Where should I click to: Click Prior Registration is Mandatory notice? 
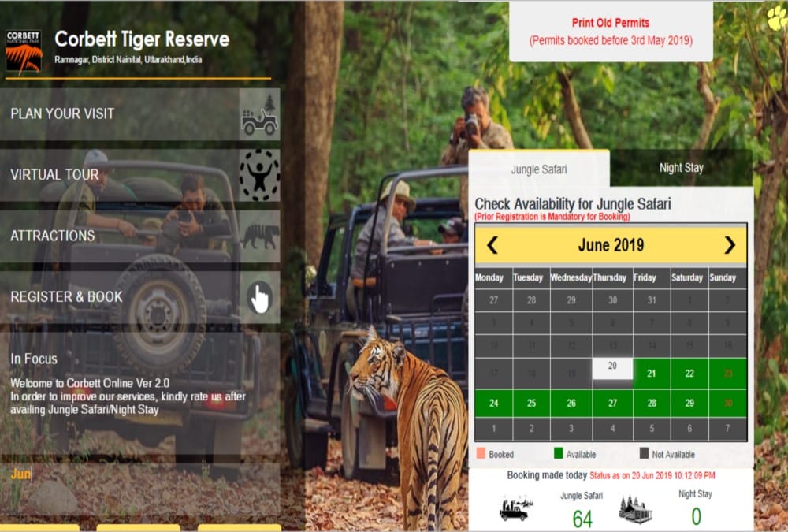[x=552, y=217]
